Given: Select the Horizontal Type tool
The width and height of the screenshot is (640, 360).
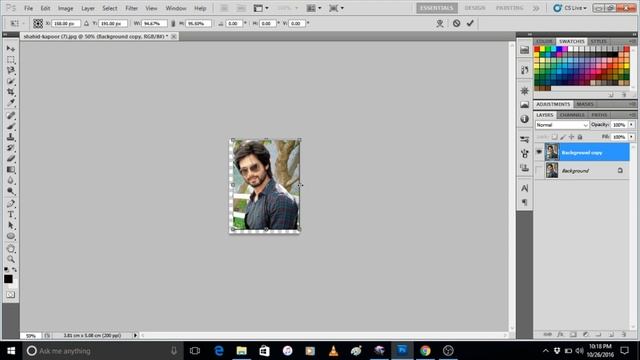Looking at the screenshot, I should tap(11, 214).
